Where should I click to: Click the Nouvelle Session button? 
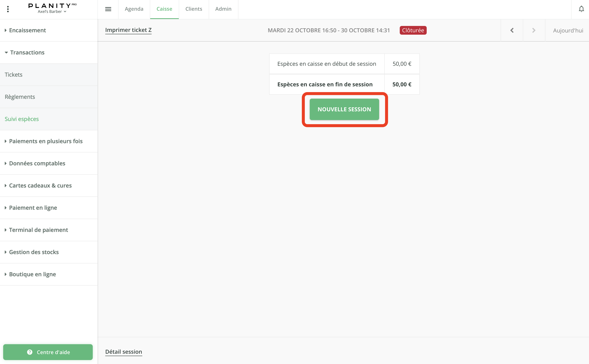click(344, 109)
